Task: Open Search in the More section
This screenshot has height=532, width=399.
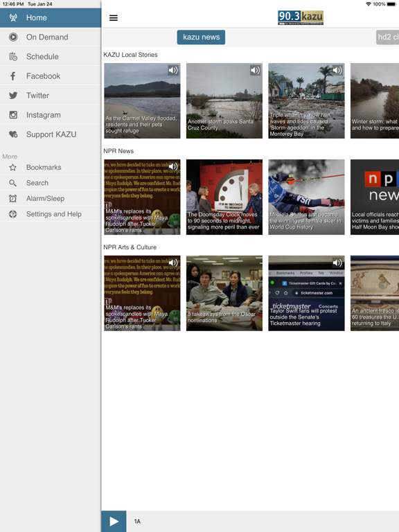Action: 51,183
